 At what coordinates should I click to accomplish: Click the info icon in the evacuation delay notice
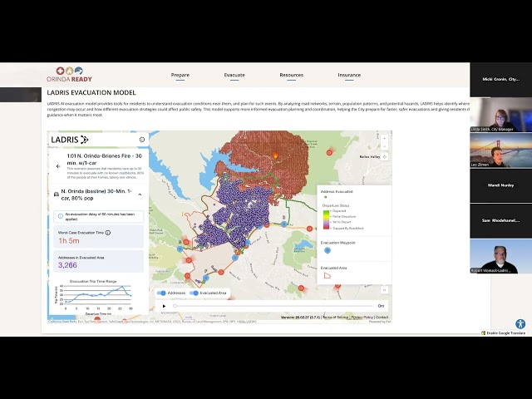(x=61, y=216)
